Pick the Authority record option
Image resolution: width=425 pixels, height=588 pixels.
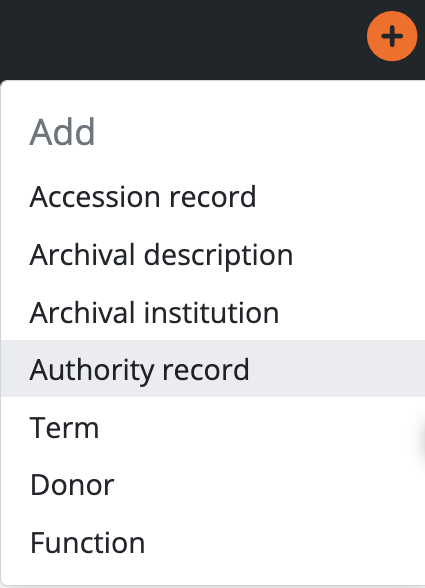point(213,369)
